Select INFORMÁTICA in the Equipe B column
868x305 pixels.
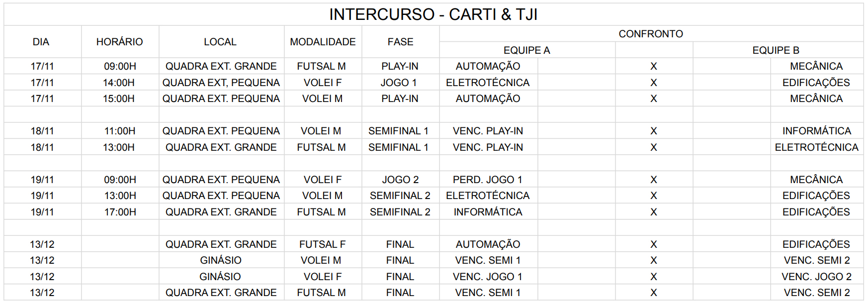point(816,131)
